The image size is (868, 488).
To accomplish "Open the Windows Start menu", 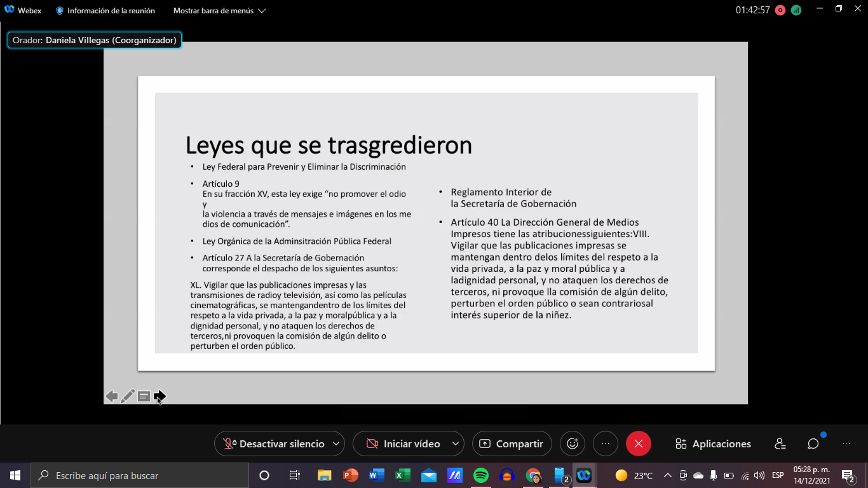I will [x=15, y=475].
